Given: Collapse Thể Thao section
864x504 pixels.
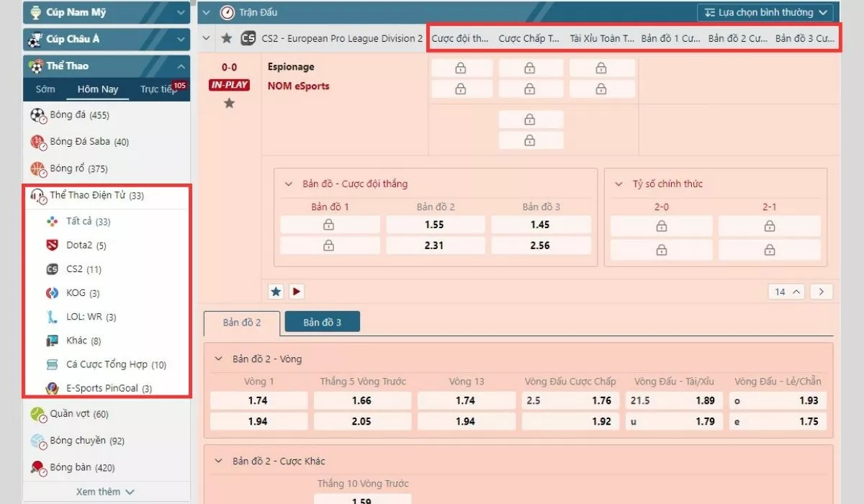Looking at the screenshot, I should click(180, 66).
